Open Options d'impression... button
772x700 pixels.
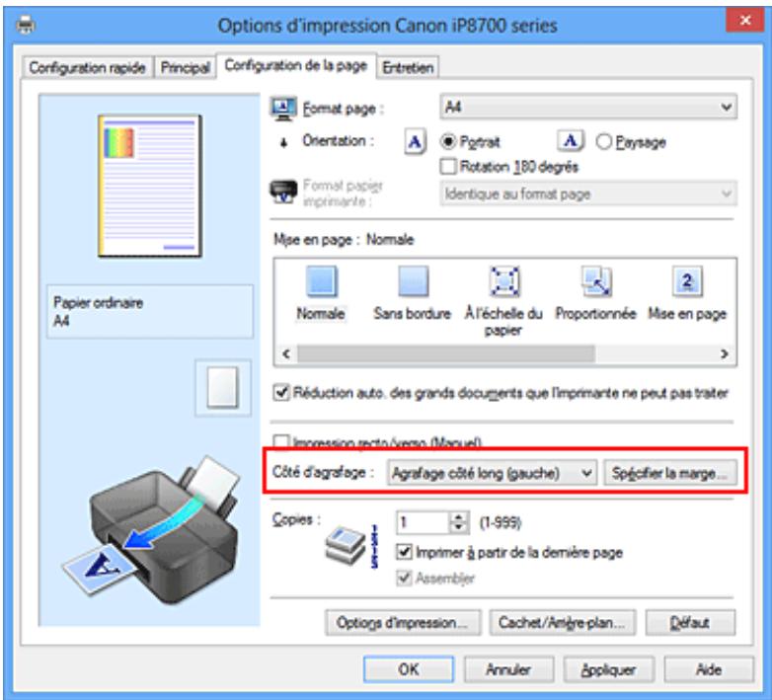403,623
